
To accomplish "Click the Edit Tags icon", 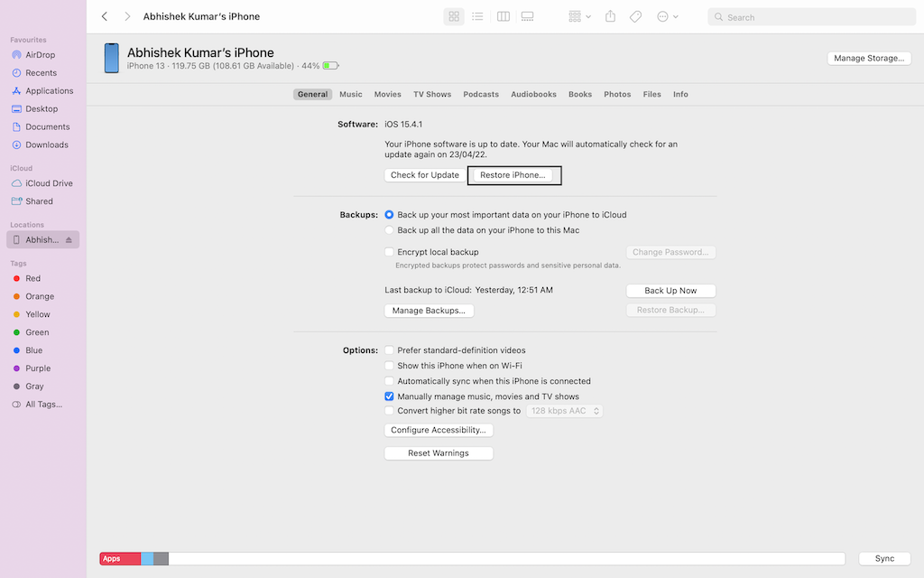I will [635, 16].
